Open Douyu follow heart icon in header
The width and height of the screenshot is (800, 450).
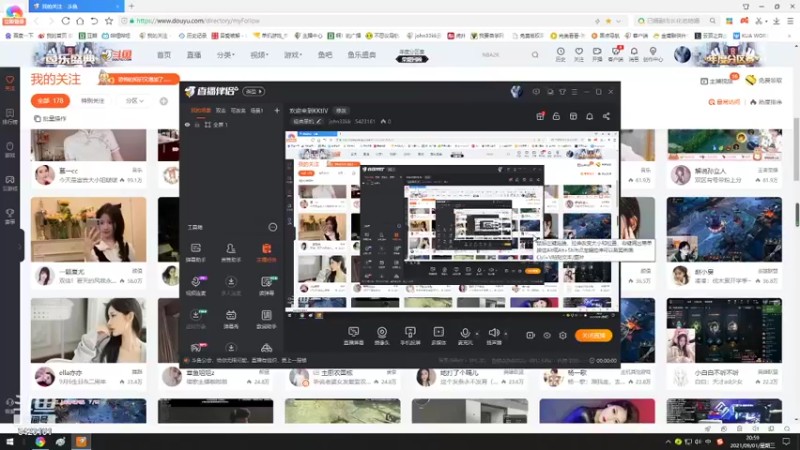click(579, 54)
